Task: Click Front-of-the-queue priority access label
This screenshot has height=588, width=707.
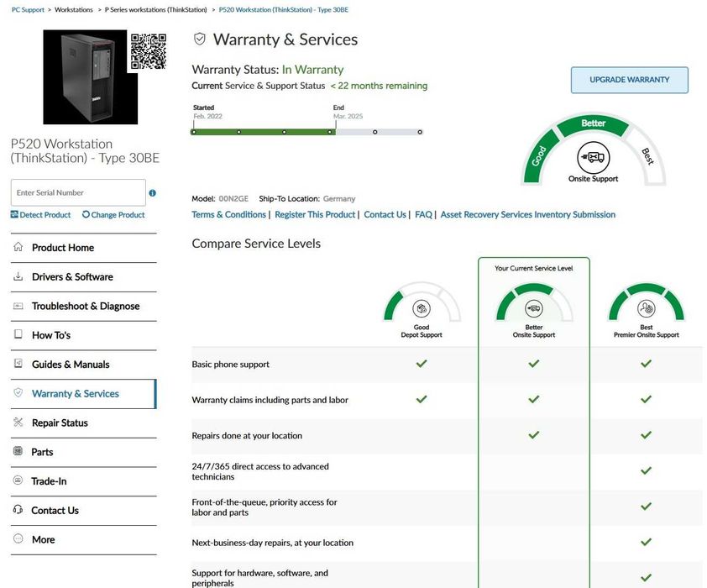Action: [264, 507]
